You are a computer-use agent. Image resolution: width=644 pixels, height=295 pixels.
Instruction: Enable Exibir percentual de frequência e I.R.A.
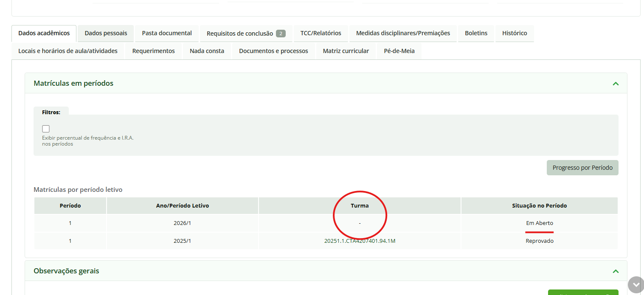pyautogui.click(x=45, y=128)
